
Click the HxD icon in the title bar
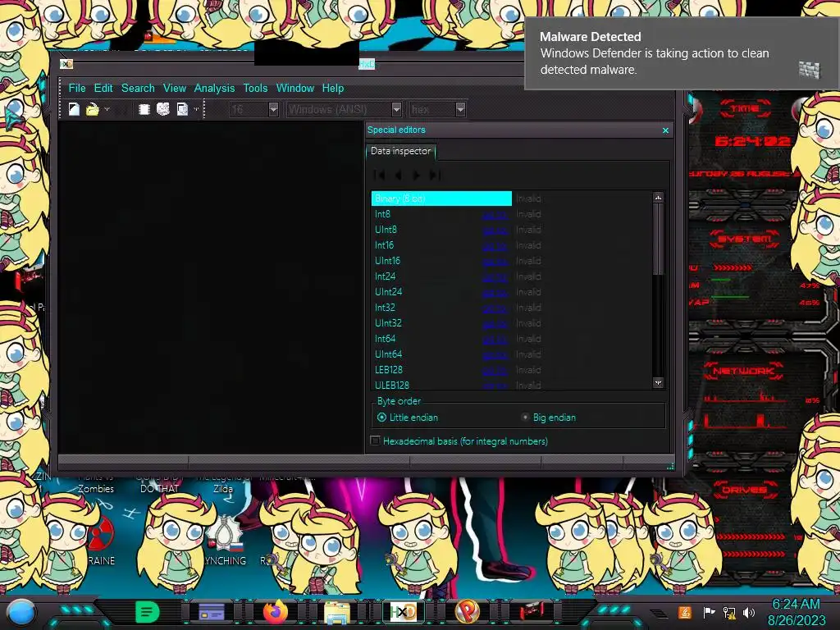(x=66, y=64)
